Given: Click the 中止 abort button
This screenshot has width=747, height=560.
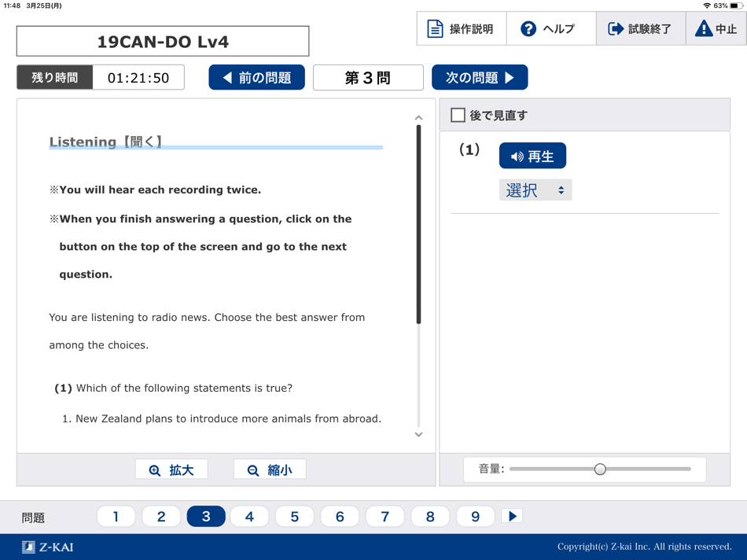Looking at the screenshot, I should (x=716, y=28).
